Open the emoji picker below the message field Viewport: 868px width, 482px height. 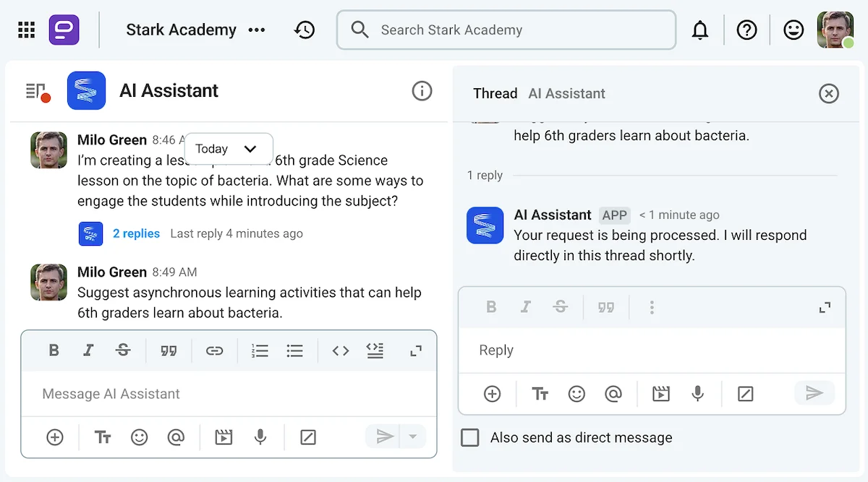[x=140, y=436]
